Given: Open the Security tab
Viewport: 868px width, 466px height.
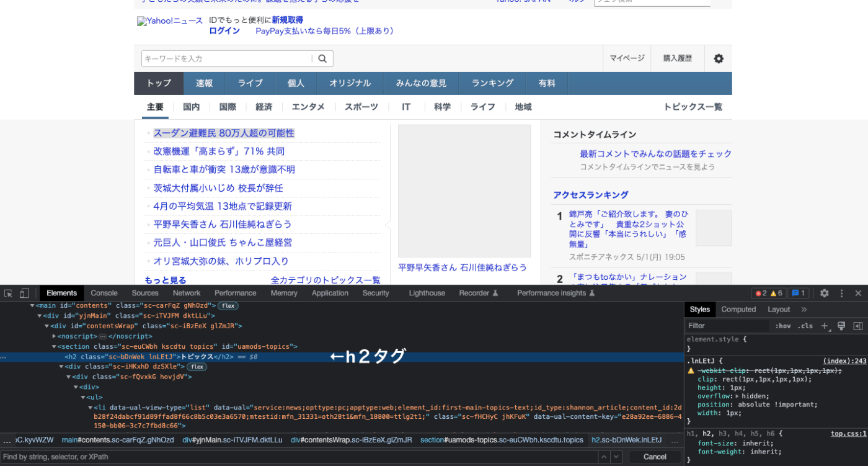Looking at the screenshot, I should coord(376,293).
